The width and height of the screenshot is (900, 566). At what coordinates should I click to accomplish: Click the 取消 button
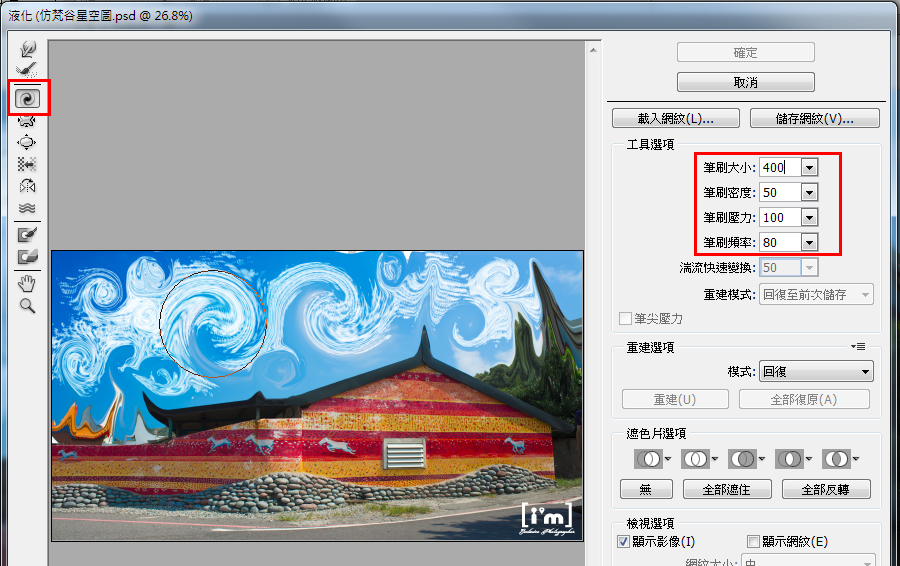[746, 82]
